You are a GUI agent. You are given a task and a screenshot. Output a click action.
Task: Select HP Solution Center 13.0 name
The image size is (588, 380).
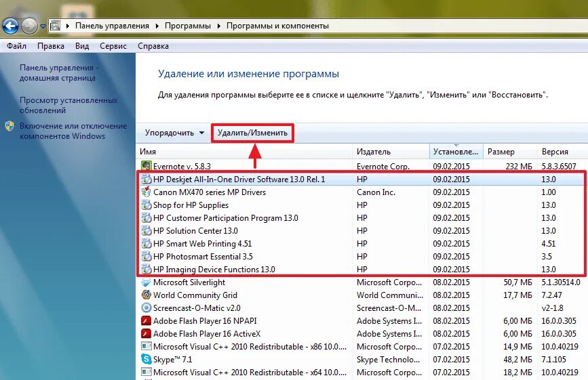point(195,231)
